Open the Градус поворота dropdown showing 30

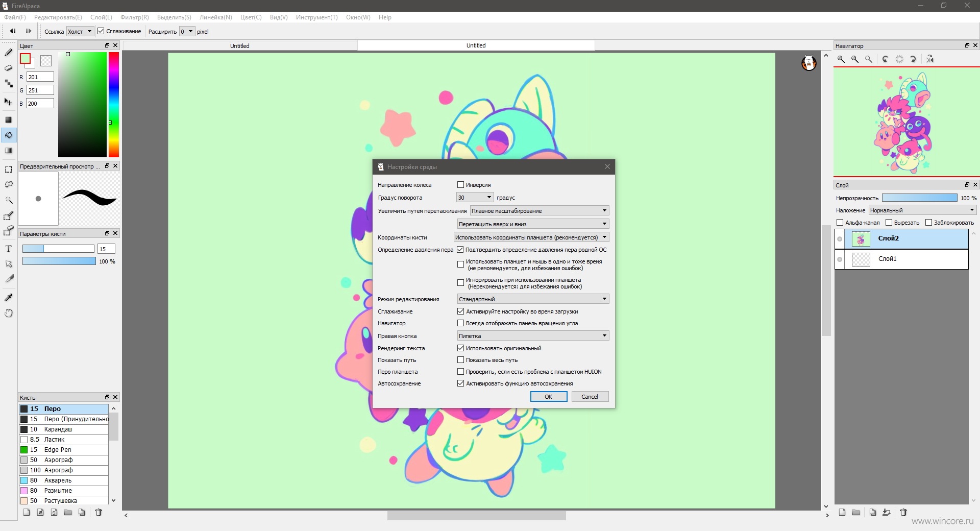coord(475,198)
